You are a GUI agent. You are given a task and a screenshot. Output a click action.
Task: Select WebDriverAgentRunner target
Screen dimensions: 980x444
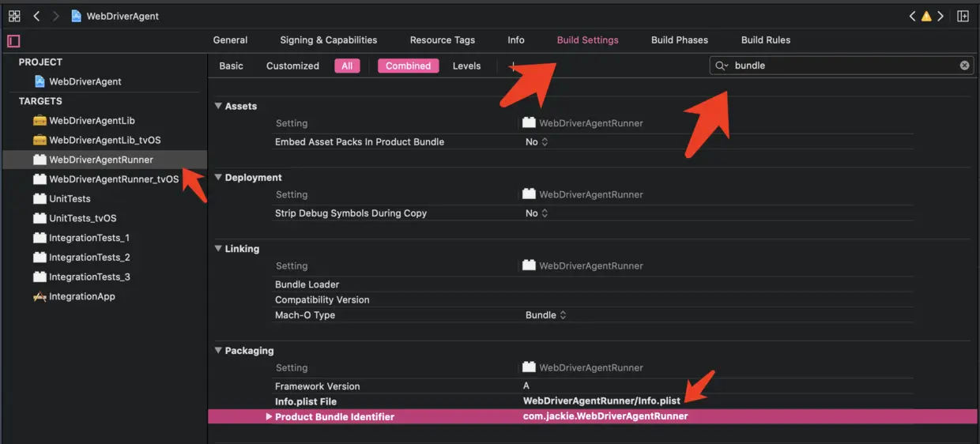tap(104, 160)
